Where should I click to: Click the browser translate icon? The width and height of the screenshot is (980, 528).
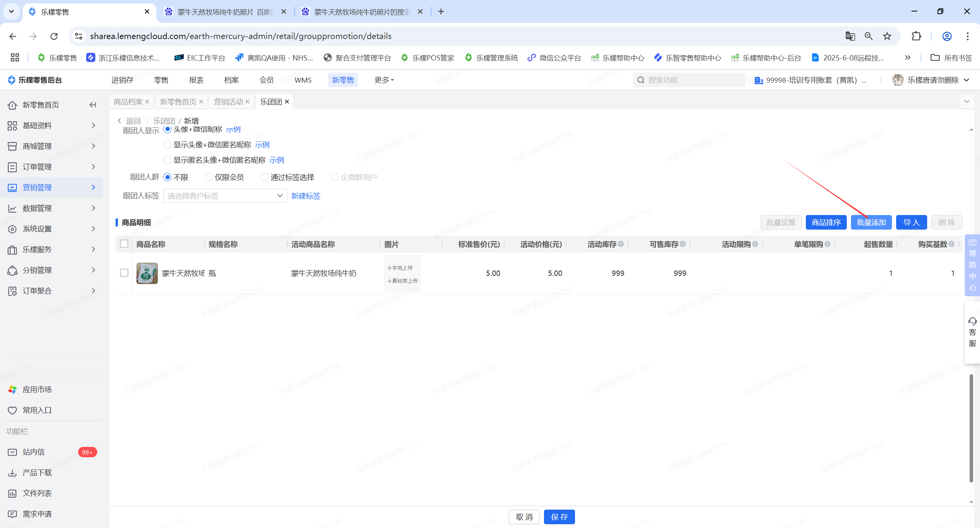[850, 36]
